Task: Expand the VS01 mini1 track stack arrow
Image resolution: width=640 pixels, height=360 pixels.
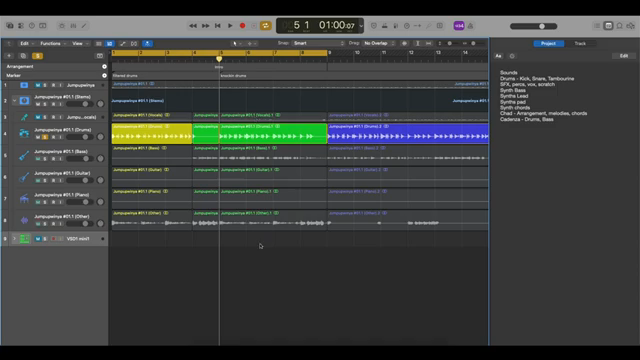Action: pyautogui.click(x=15, y=239)
